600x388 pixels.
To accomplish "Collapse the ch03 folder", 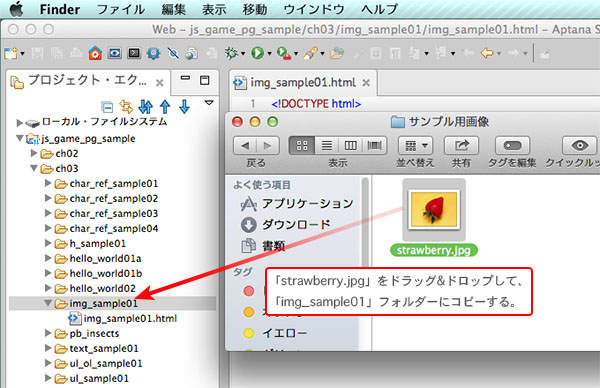I will tap(34, 168).
